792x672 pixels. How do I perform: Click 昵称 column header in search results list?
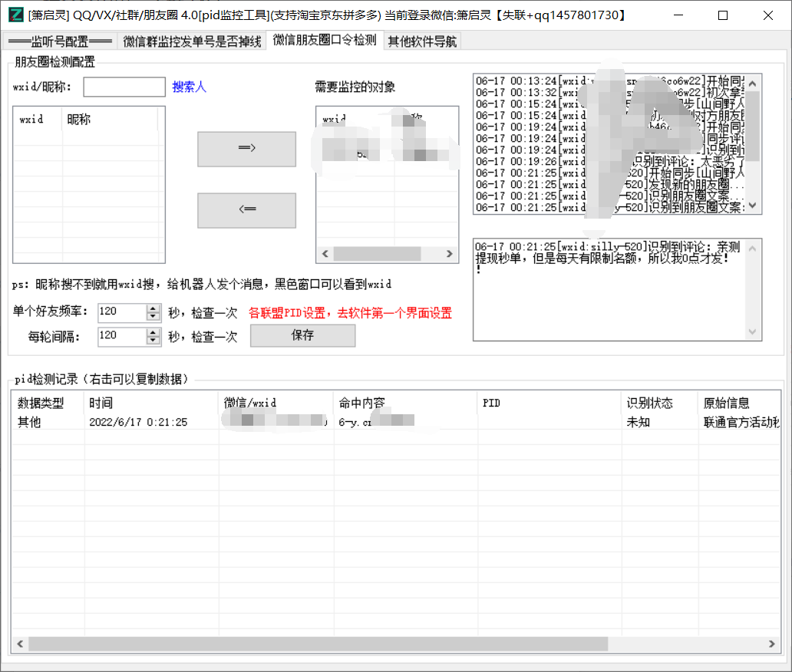coord(110,119)
